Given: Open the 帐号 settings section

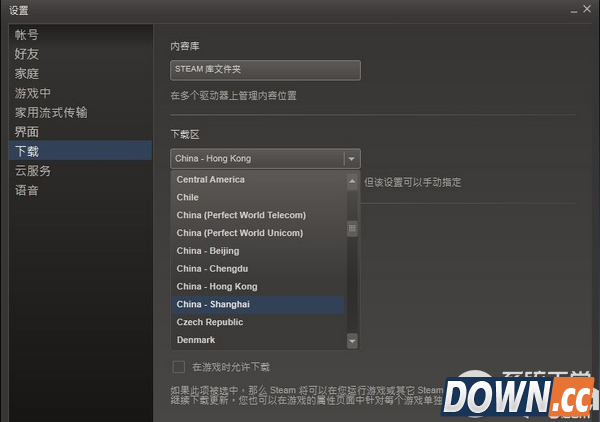Looking at the screenshot, I should [x=80, y=35].
